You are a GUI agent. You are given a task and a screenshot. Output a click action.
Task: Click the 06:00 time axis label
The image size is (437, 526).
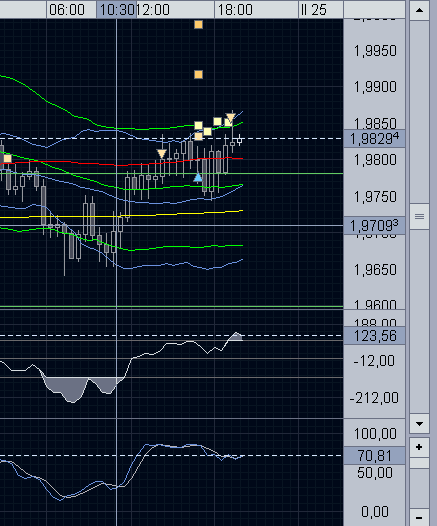[67, 10]
